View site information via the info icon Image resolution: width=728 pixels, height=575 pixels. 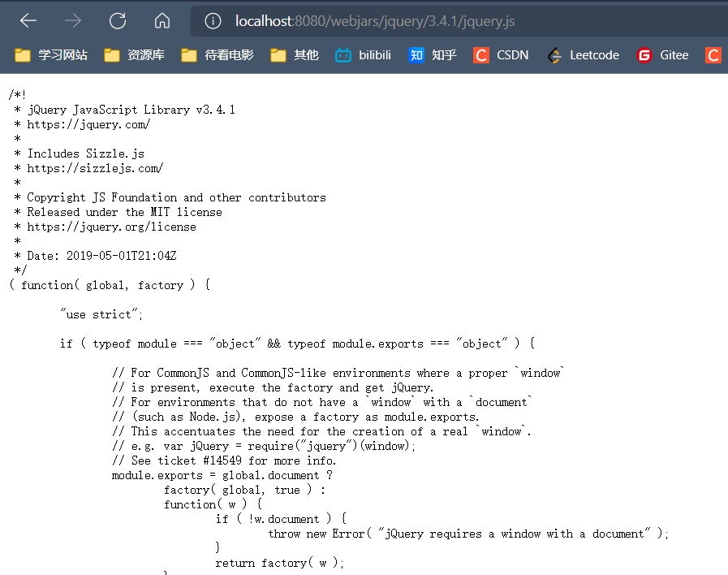click(x=213, y=21)
